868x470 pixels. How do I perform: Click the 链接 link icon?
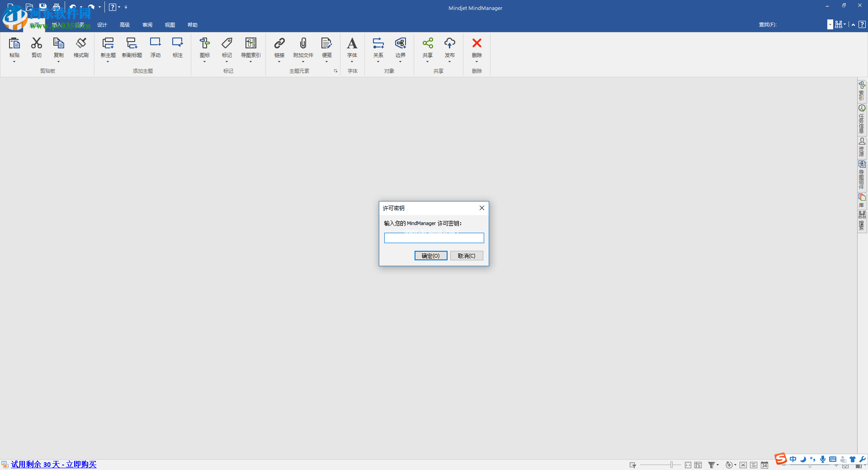pyautogui.click(x=279, y=43)
